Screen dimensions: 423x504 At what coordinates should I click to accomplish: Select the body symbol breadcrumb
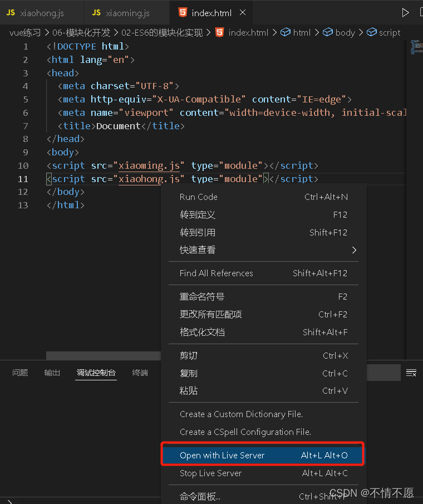click(345, 32)
